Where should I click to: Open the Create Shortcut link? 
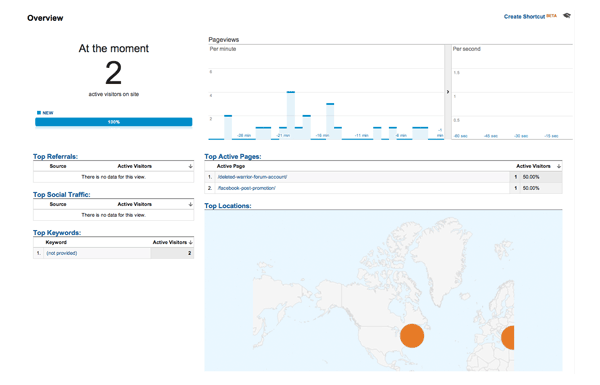pyautogui.click(x=524, y=16)
